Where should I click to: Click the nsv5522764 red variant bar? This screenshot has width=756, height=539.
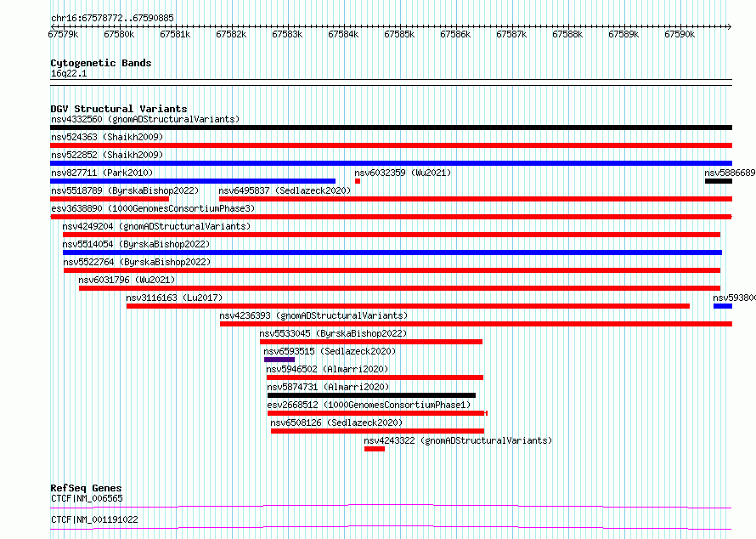point(392,270)
